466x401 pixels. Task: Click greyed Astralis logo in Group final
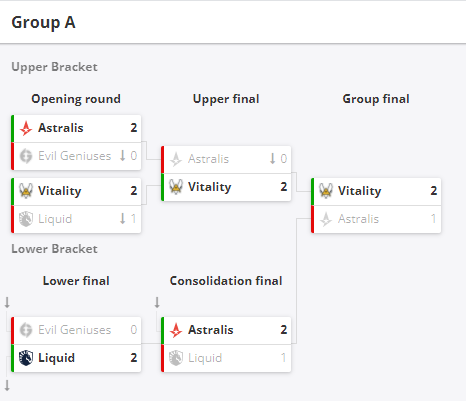click(x=326, y=219)
